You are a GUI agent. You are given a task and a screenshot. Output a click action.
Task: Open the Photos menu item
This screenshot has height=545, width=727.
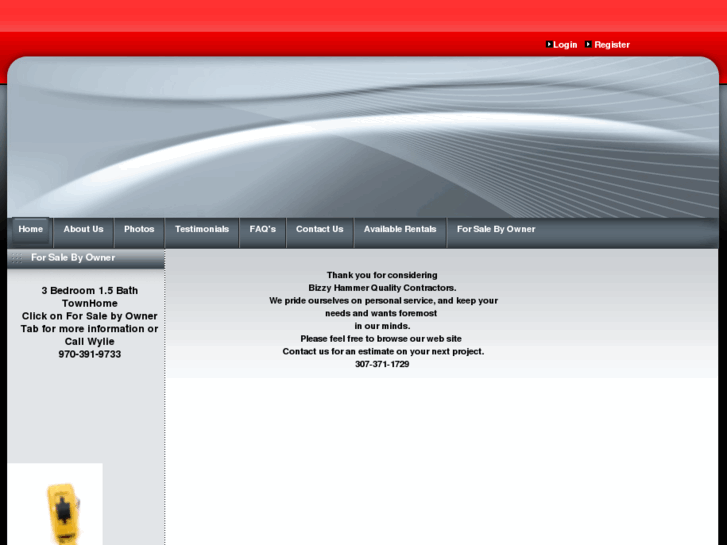point(139,231)
